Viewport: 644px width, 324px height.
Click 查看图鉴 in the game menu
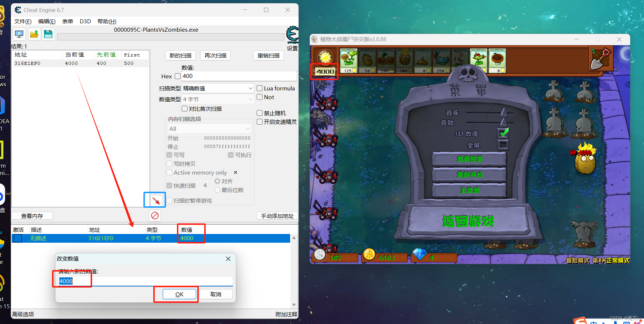pos(469,159)
